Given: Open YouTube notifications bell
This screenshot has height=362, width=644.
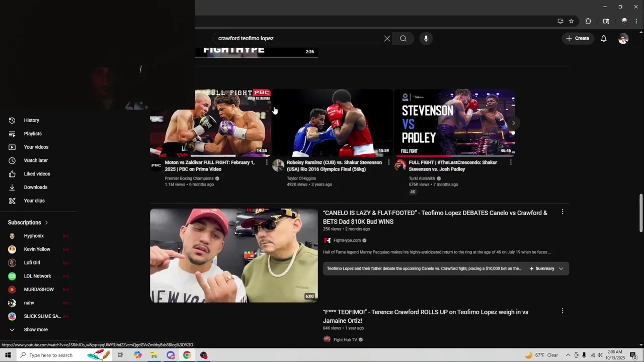Looking at the screenshot, I should pyautogui.click(x=604, y=38).
